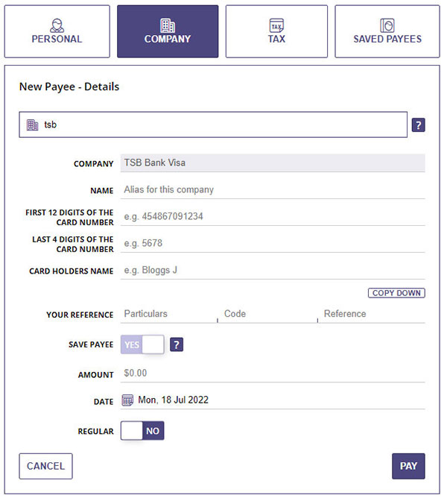Image resolution: width=447 pixels, height=504 pixels.
Task: Click the Copy Down button
Action: tap(396, 293)
